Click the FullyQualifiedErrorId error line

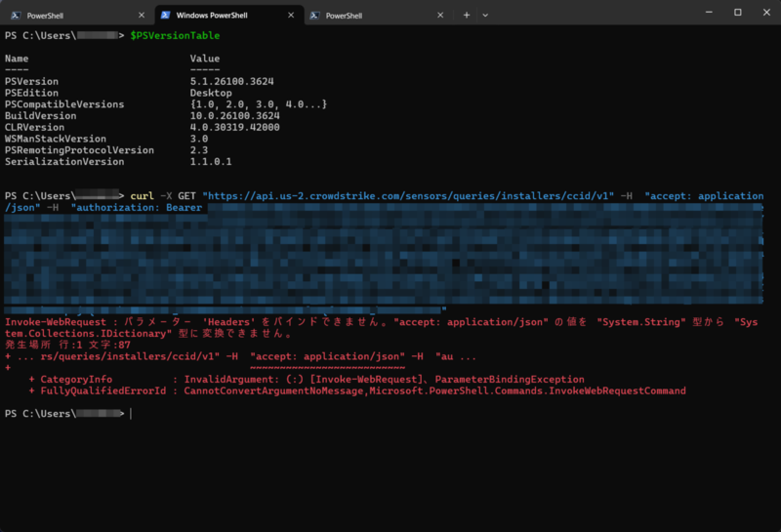(x=357, y=390)
